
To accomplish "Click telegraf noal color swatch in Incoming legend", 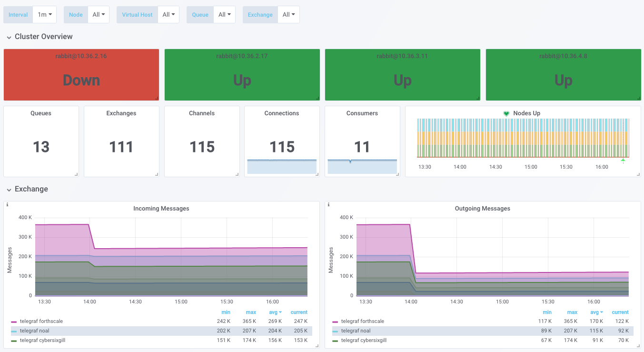I will click(14, 332).
